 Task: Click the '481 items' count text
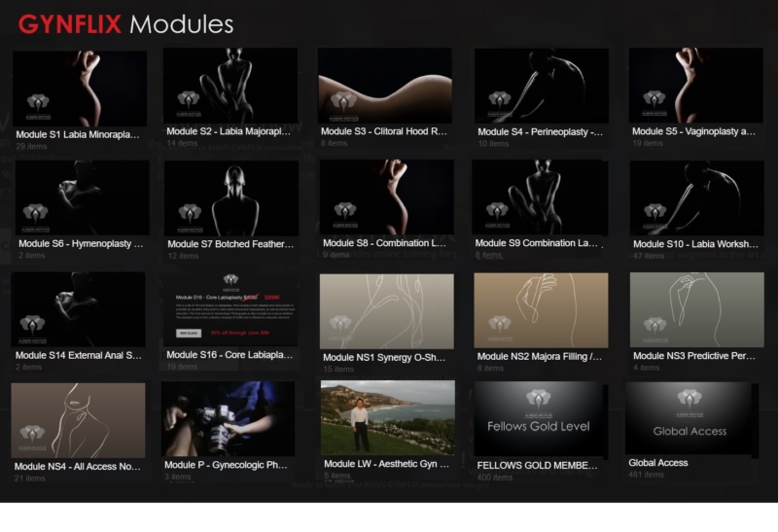[x=646, y=475]
